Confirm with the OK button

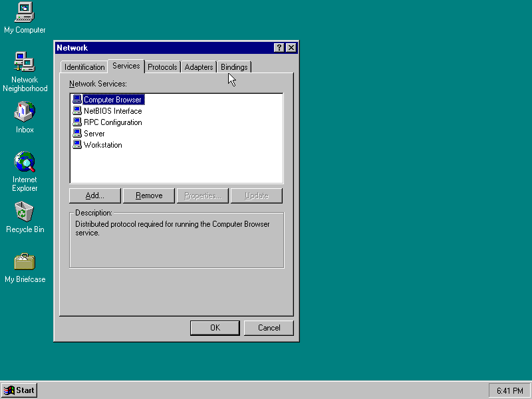click(x=215, y=328)
